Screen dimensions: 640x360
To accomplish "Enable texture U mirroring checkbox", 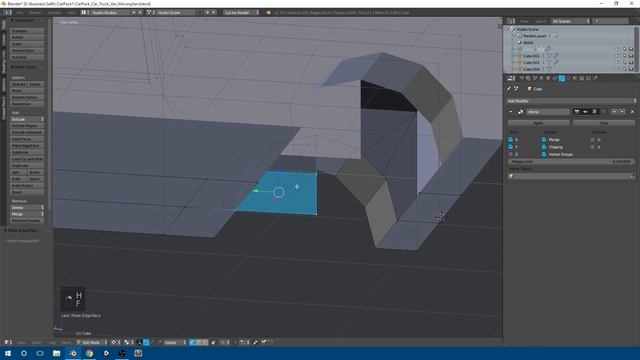I will point(593,140).
